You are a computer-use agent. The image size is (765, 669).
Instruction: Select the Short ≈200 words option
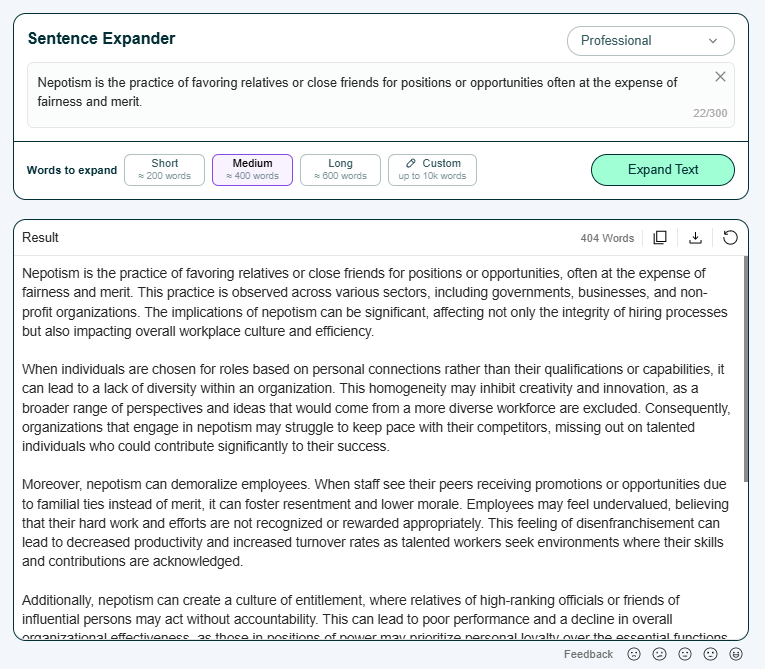[164, 170]
